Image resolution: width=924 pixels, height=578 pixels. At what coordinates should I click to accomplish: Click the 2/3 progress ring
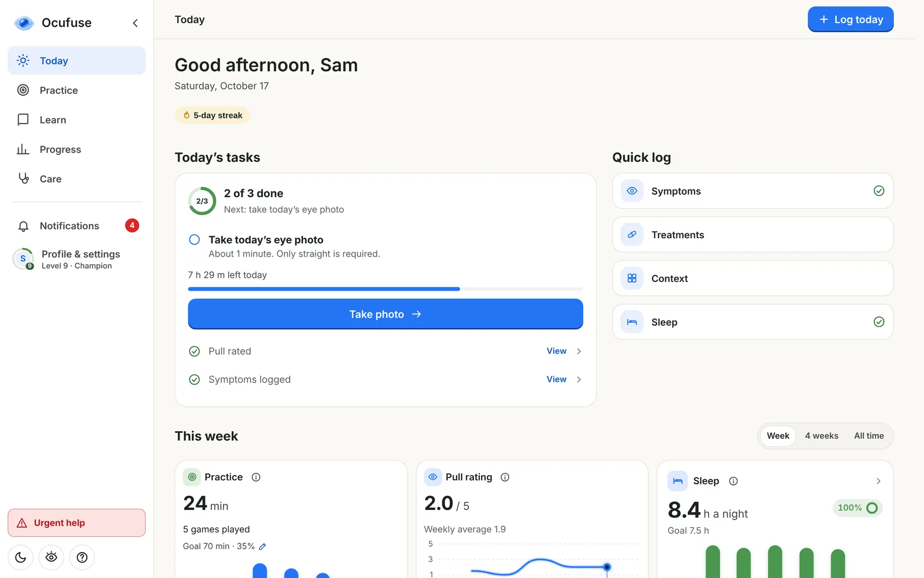202,201
